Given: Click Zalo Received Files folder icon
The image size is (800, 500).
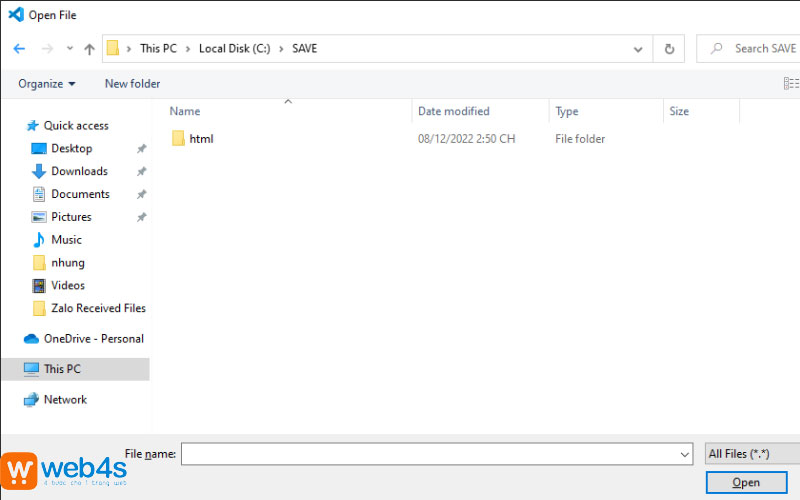Looking at the screenshot, I should (39, 308).
